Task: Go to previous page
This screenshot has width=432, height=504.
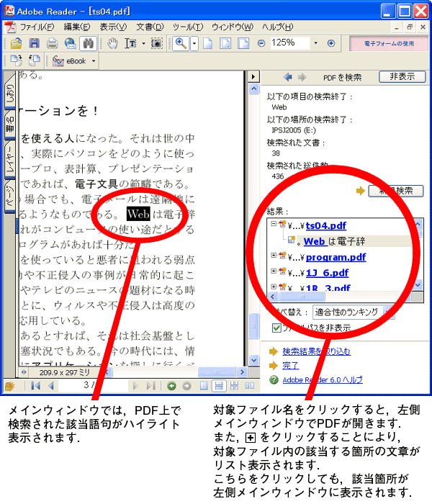Action: click(x=51, y=385)
